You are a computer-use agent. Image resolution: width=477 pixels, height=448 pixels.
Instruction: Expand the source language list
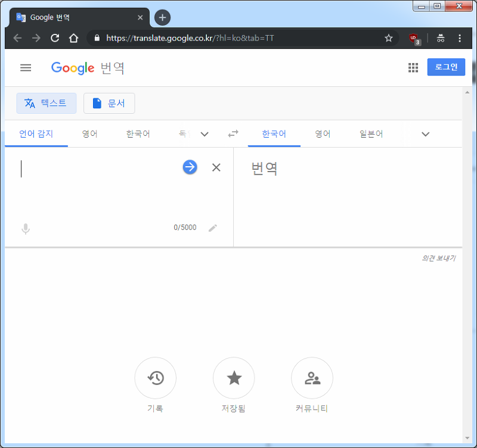click(205, 134)
